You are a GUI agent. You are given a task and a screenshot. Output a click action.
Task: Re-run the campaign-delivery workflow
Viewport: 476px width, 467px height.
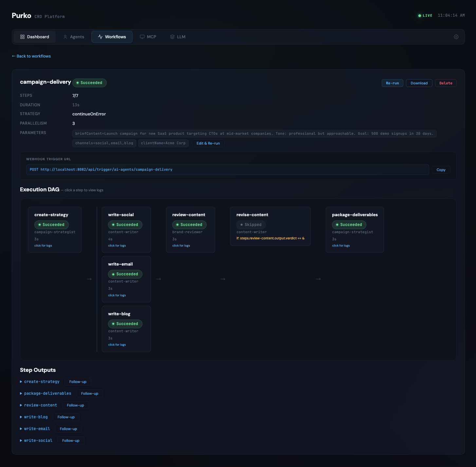(x=393, y=83)
